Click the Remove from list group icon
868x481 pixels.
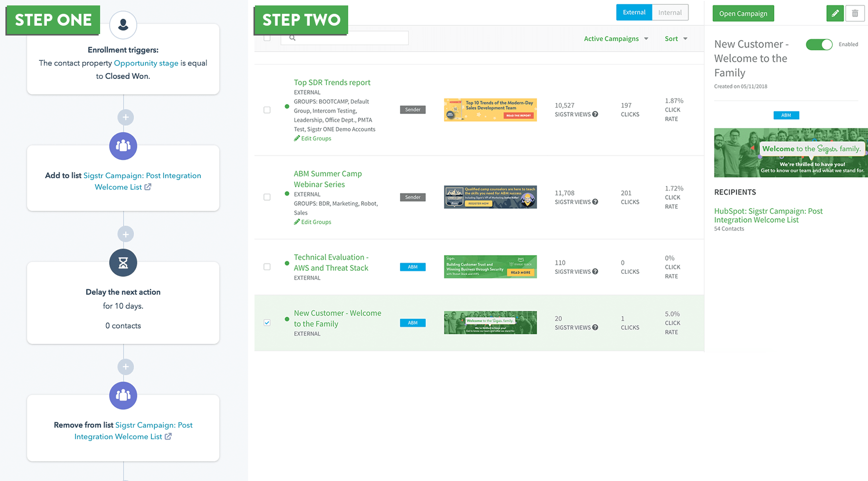[123, 396]
